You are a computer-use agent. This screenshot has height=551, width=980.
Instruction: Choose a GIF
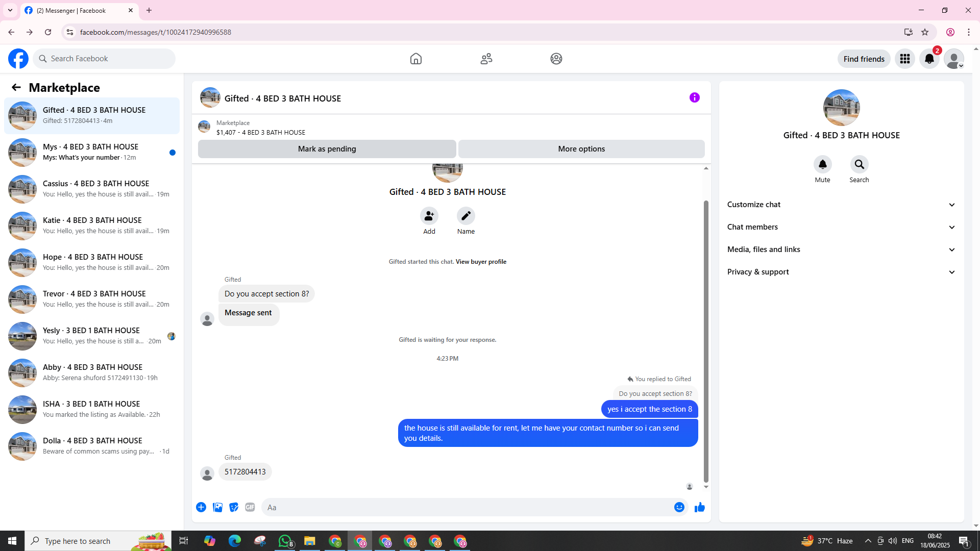pos(250,507)
